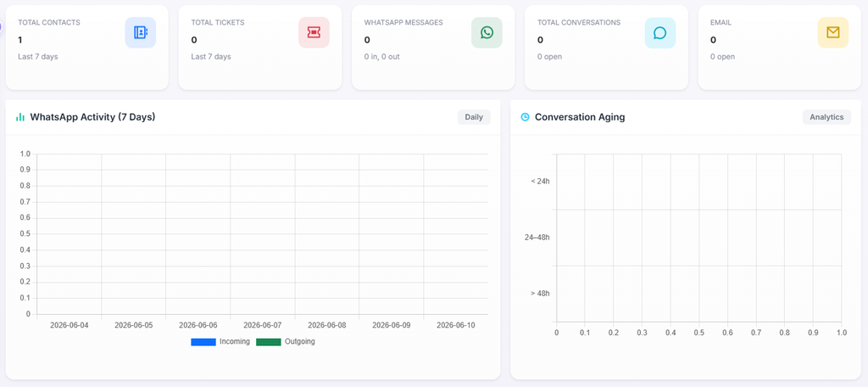
Task: Click the '24–48h' aging category label
Action: coord(537,238)
